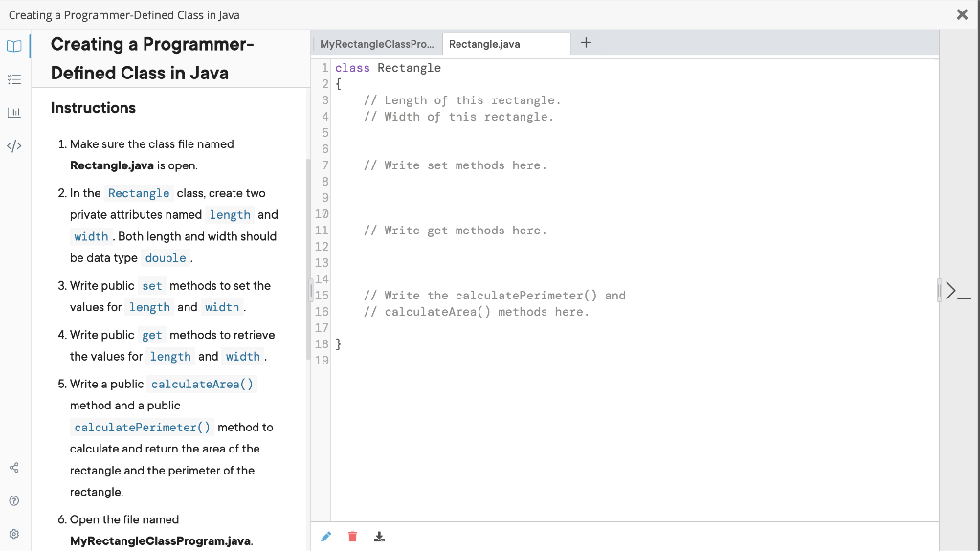Open the settings gear icon

[13, 533]
